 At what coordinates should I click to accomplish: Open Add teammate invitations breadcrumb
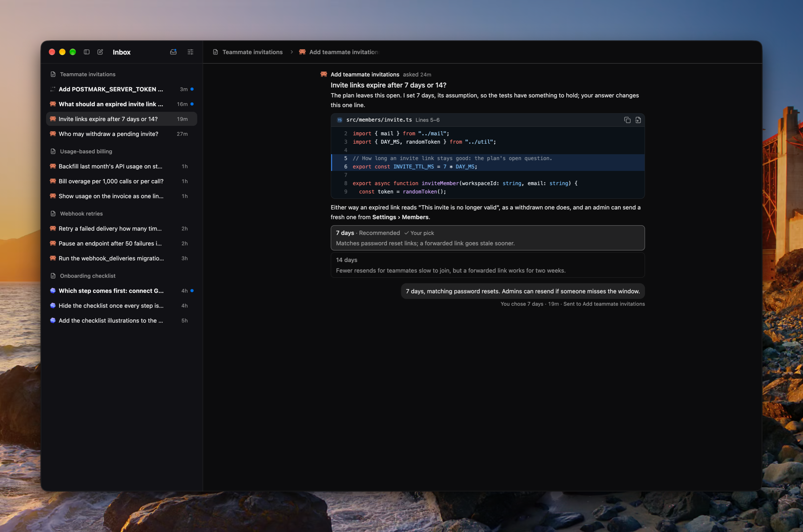click(x=344, y=52)
